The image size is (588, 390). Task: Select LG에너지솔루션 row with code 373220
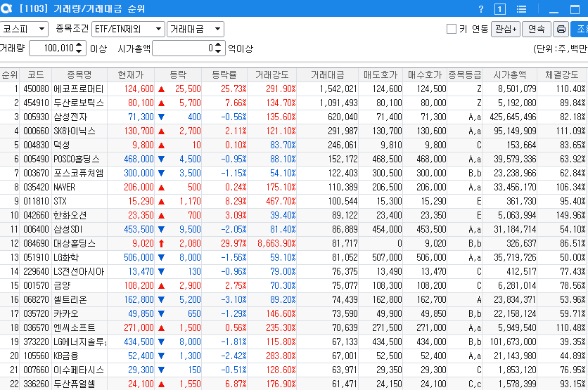point(293,342)
